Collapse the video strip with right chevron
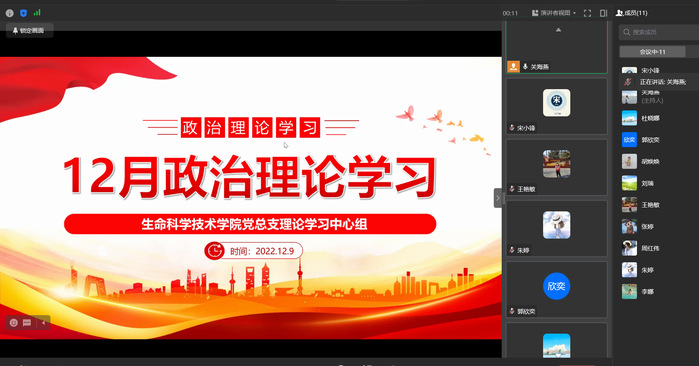Viewport: 699px width, 366px height. click(498, 198)
